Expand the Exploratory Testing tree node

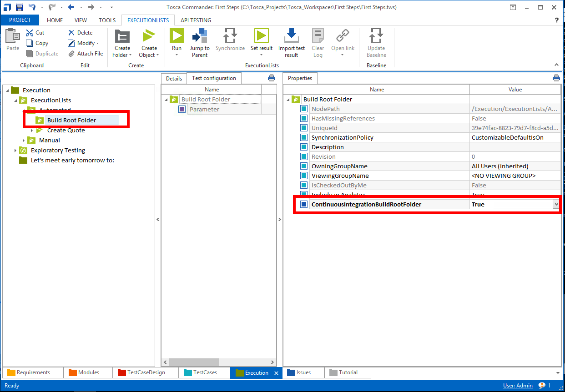click(x=15, y=151)
